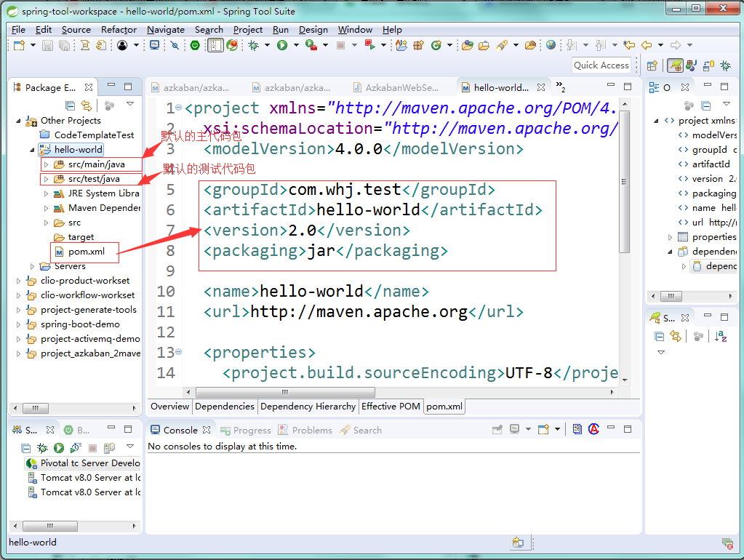Expand the clio-product-workset node
744x560 pixels.
[18, 281]
